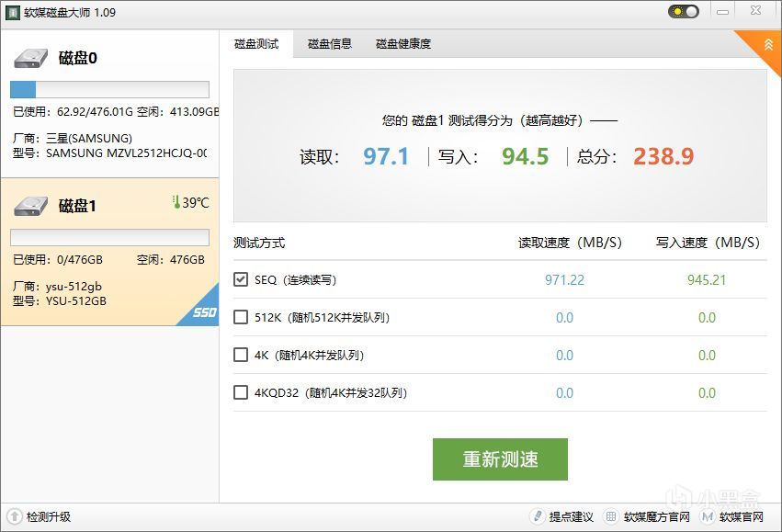Image resolution: width=782 pixels, height=532 pixels.
Task: Click the 读取速度 (MB/S) column header
Action: click(x=570, y=243)
